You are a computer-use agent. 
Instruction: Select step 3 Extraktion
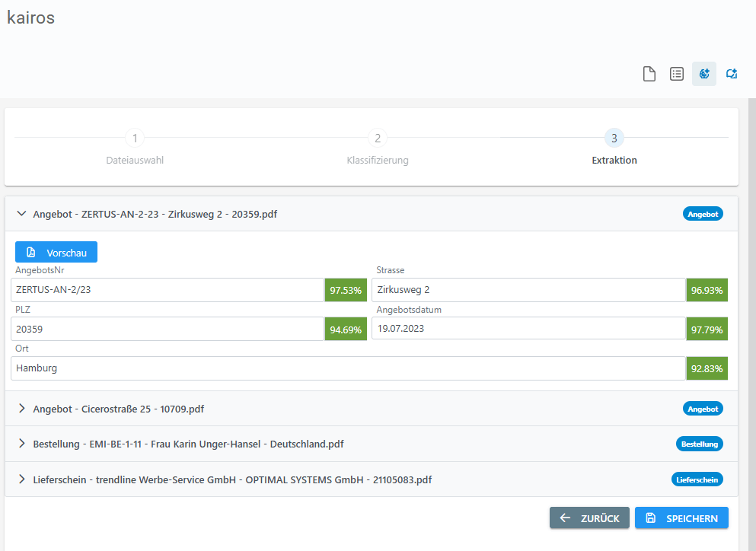614,139
